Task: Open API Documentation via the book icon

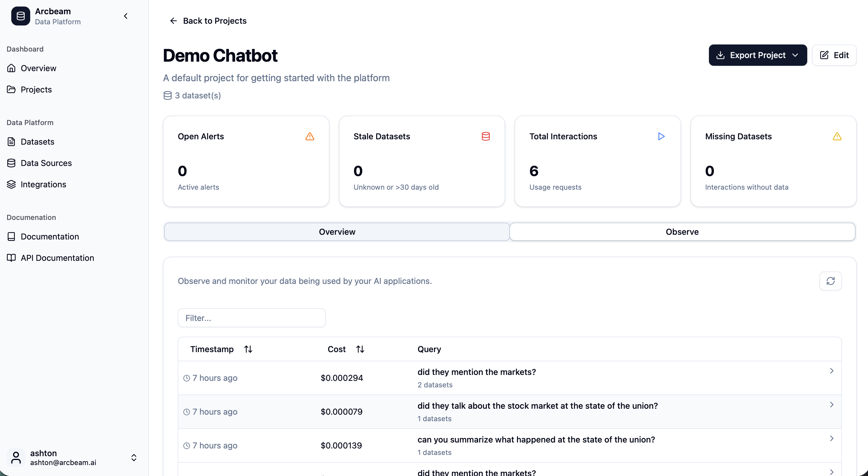Action: pos(11,258)
